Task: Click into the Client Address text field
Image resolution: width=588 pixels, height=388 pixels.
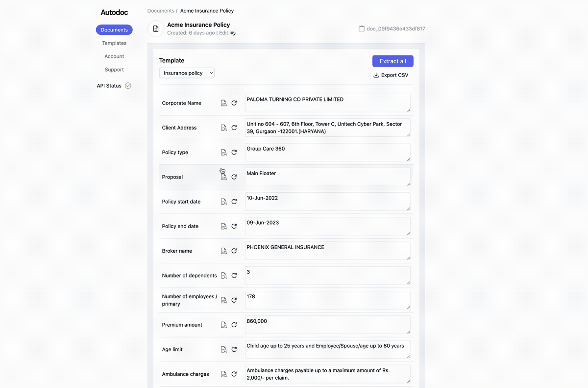Action: point(327,128)
